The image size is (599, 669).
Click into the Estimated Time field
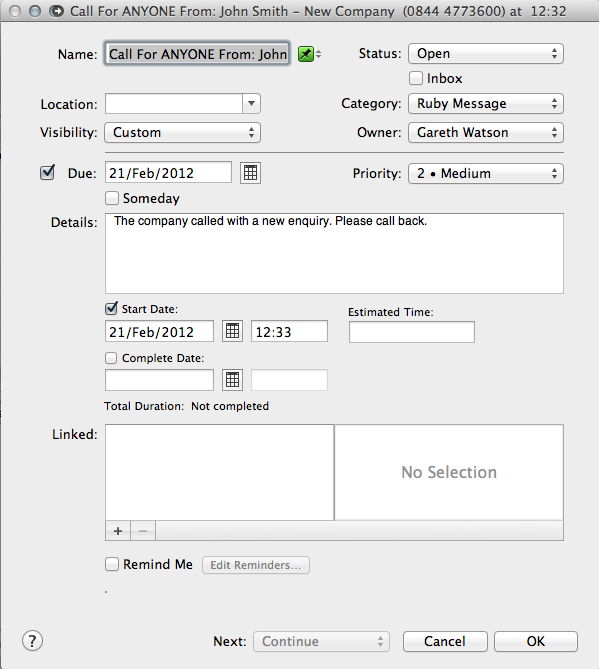(x=412, y=332)
